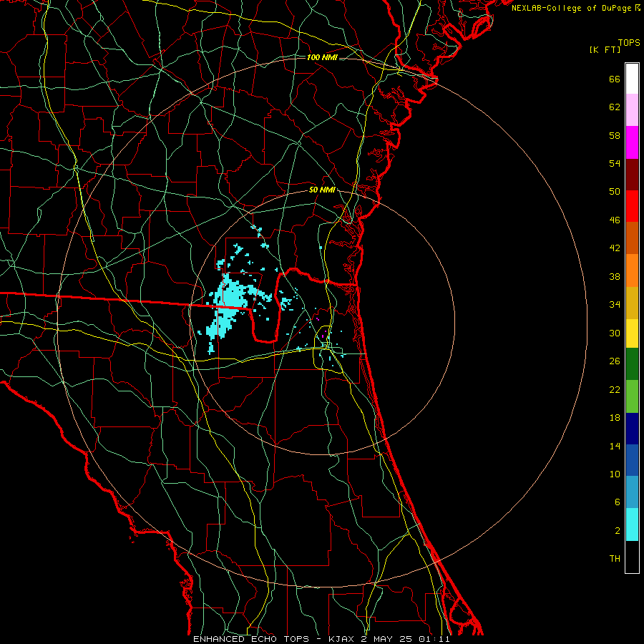The height and width of the screenshot is (644, 644).
Task: Click the '2' legend value
Action: point(618,530)
